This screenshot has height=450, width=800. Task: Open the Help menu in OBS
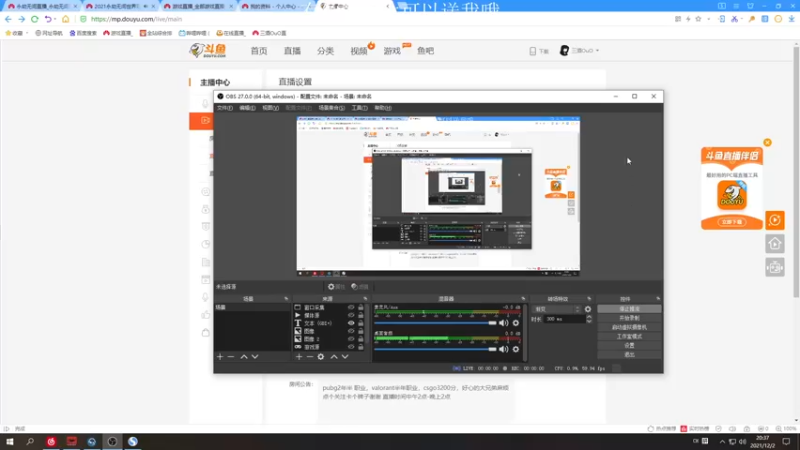[383, 108]
